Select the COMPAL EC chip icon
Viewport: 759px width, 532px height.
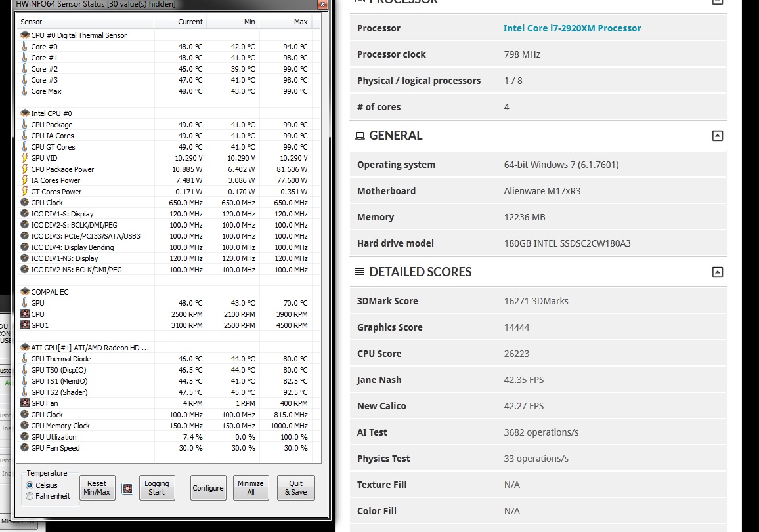pos(25,291)
